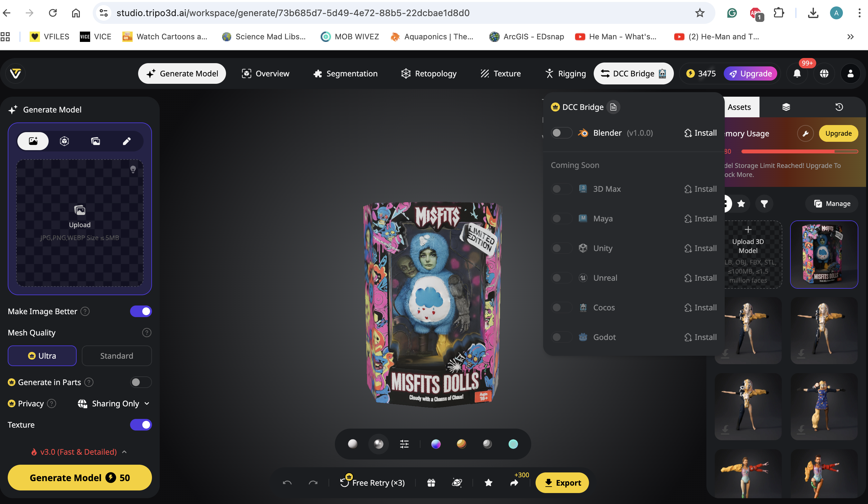868x504 pixels.
Task: Click the gift box icon
Action: [x=431, y=483]
